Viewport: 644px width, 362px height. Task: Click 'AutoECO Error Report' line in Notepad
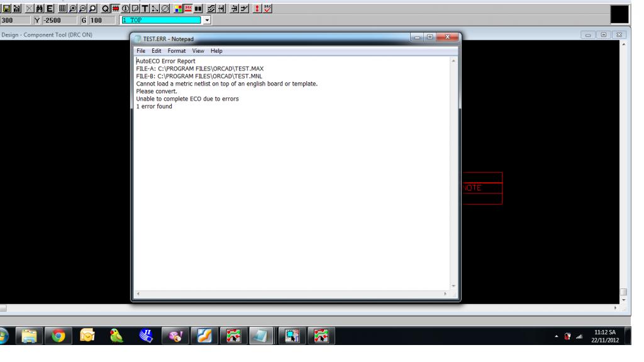pos(166,61)
